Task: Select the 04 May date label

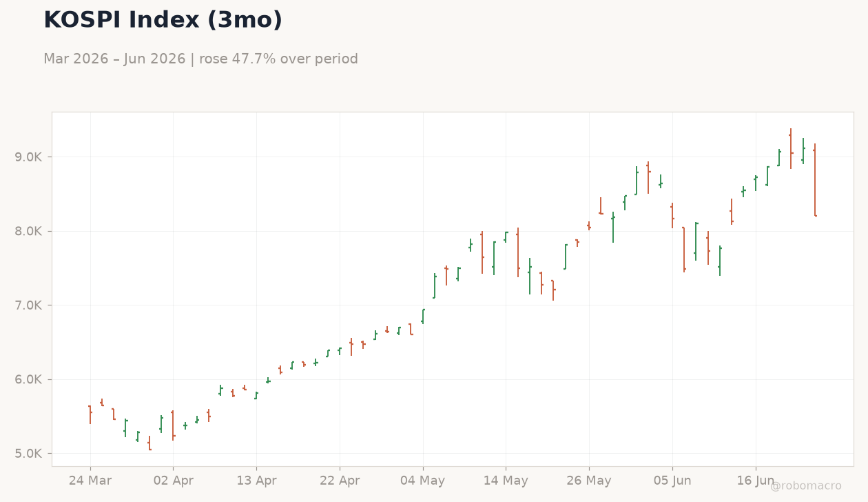Action: tap(422, 481)
